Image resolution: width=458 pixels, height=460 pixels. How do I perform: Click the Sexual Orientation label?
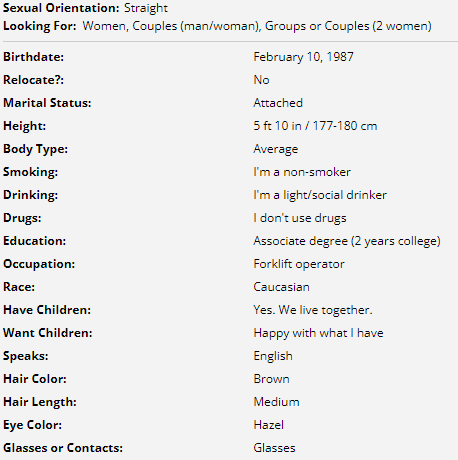[x=61, y=8]
